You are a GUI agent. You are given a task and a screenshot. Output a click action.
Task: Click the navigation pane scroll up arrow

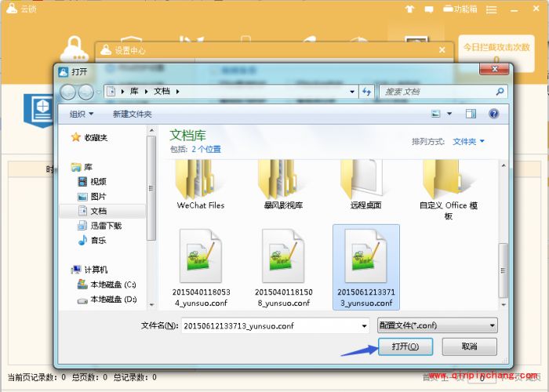[151, 131]
